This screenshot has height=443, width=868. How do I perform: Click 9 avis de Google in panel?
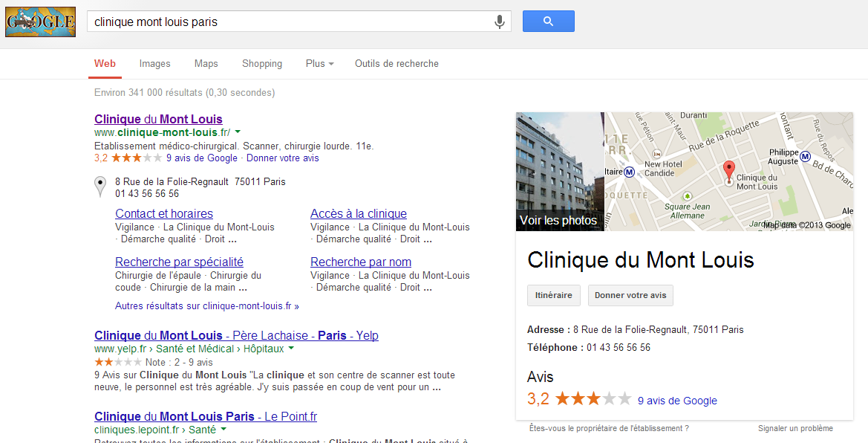tap(677, 401)
